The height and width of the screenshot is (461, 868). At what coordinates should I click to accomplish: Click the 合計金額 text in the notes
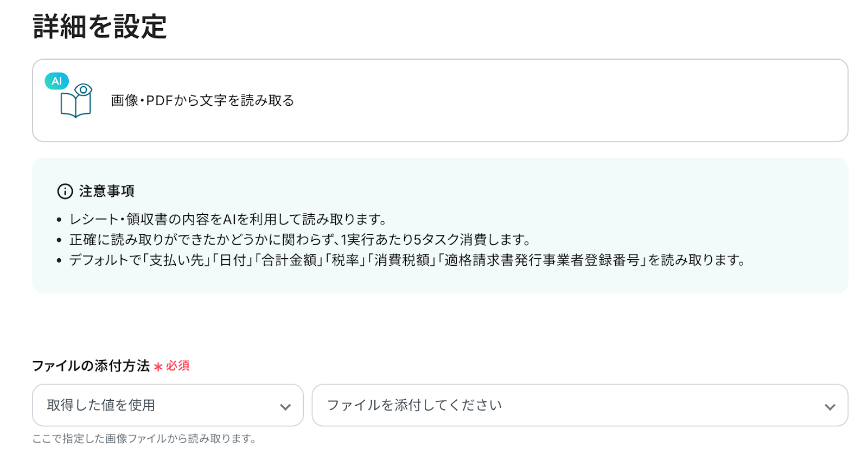pyautogui.click(x=289, y=260)
